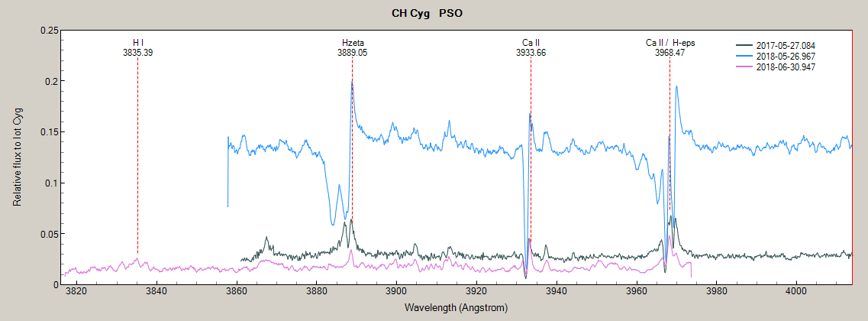Viewport: 868px width, 321px height.
Task: Click the 3960 x-axis tick label
Action: coord(637,292)
